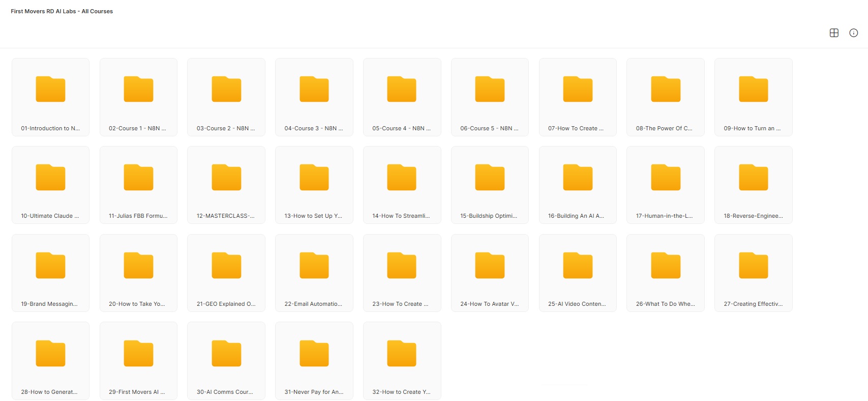Select the 09-How to Turn an... tile
Screen dimensions: 868x401
coord(753,97)
